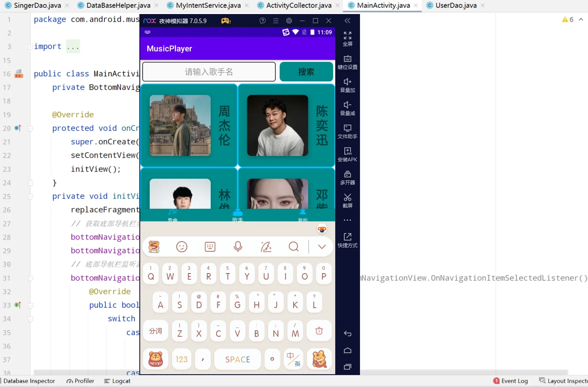Switch to the SingerDao.java editor tab
This screenshot has width=588, height=387.
click(37, 5)
